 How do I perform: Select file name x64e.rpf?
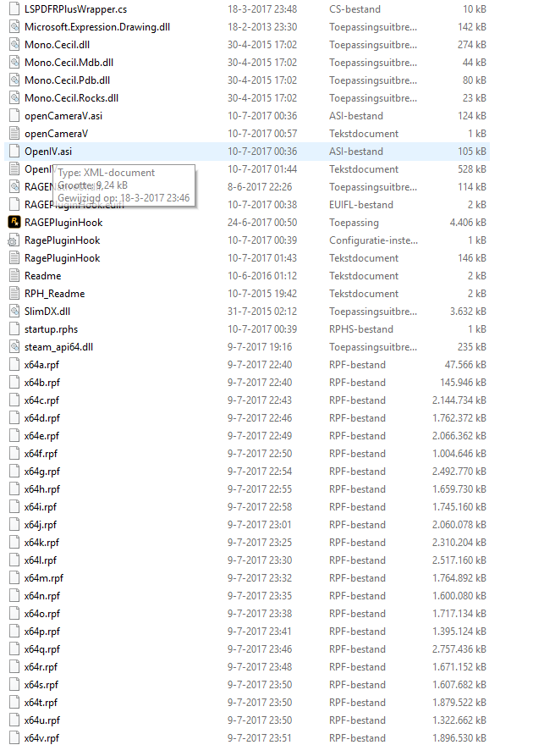(x=41, y=436)
